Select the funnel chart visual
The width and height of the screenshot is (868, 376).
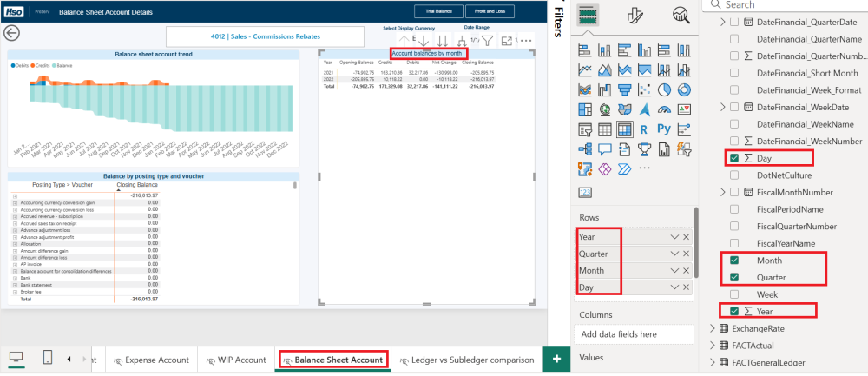(x=624, y=89)
